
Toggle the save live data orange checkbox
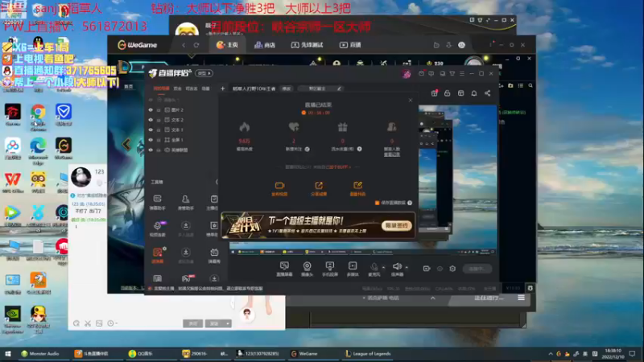(377, 203)
